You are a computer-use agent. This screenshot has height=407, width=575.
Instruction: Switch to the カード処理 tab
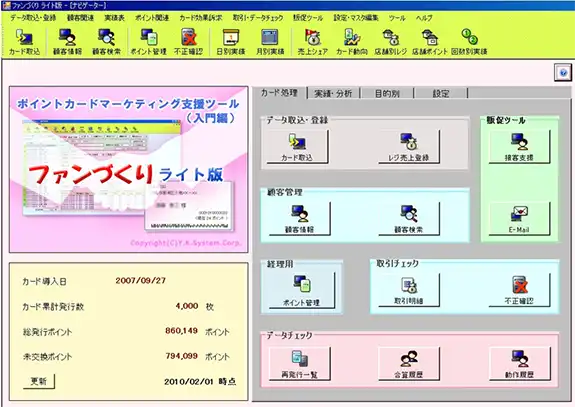tap(279, 93)
